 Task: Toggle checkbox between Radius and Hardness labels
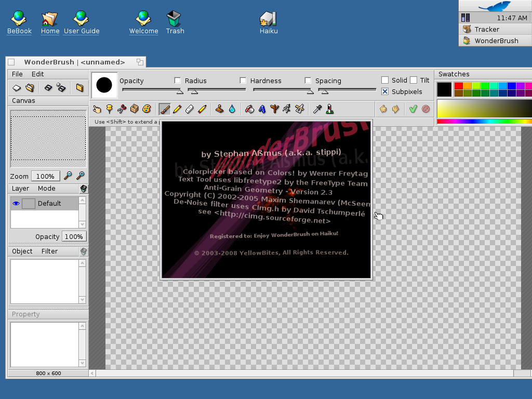click(243, 81)
